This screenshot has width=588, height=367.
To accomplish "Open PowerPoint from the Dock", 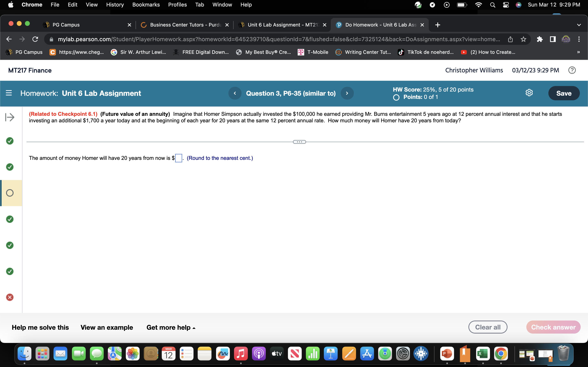I will point(447,354).
